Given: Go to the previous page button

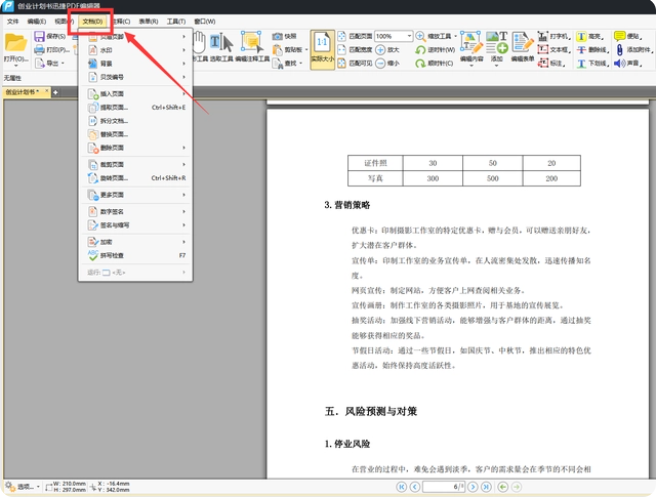Looking at the screenshot, I should (415, 487).
